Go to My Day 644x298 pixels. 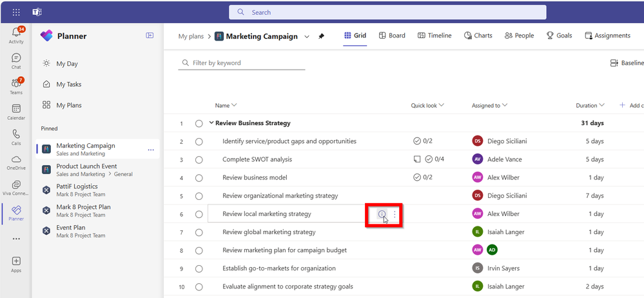(x=68, y=64)
